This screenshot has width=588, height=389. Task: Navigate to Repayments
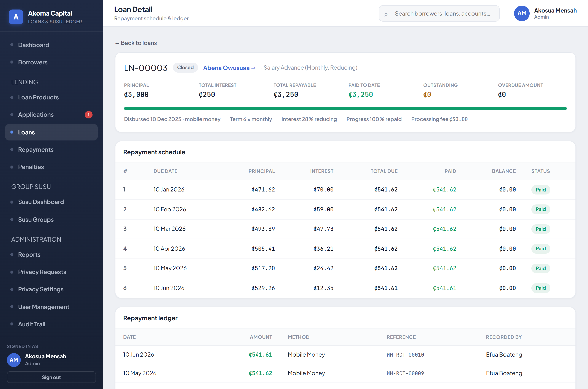[51, 150]
